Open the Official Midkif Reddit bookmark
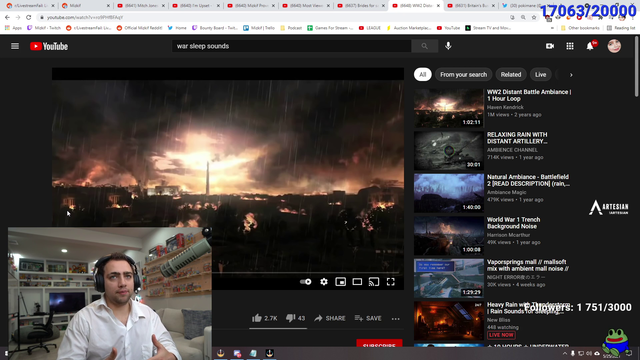 click(139, 28)
